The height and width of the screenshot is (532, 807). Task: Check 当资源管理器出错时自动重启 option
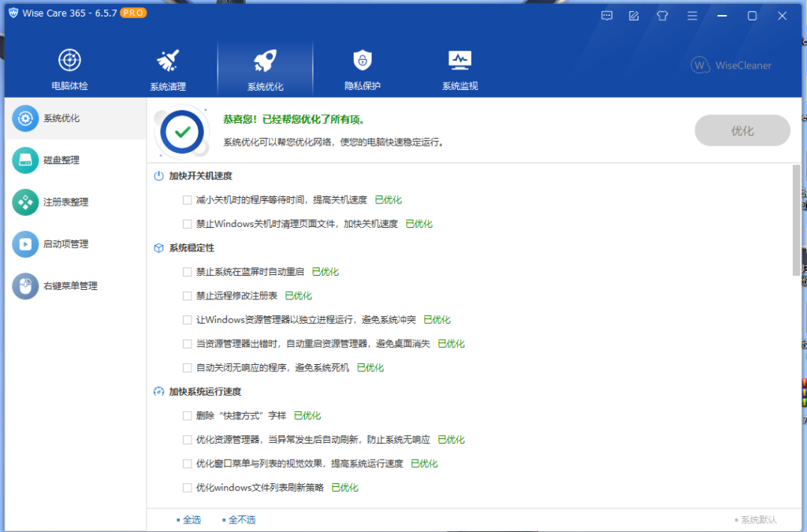(x=188, y=344)
